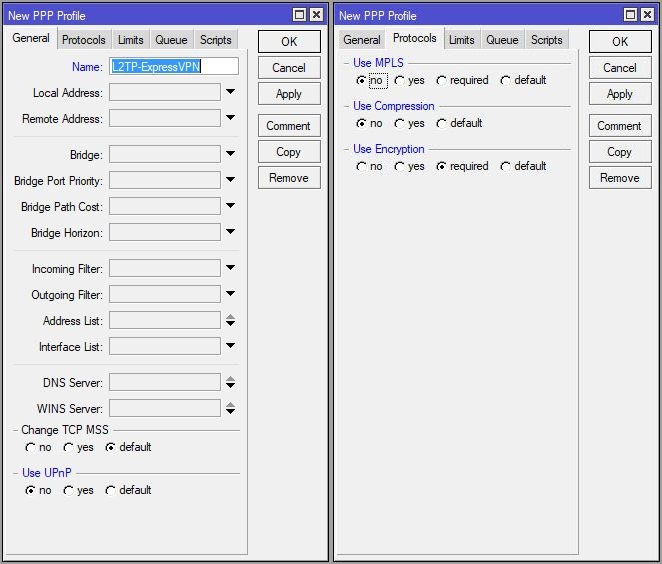Image resolution: width=662 pixels, height=564 pixels.
Task: Click the Remote Address field
Action: (165, 118)
